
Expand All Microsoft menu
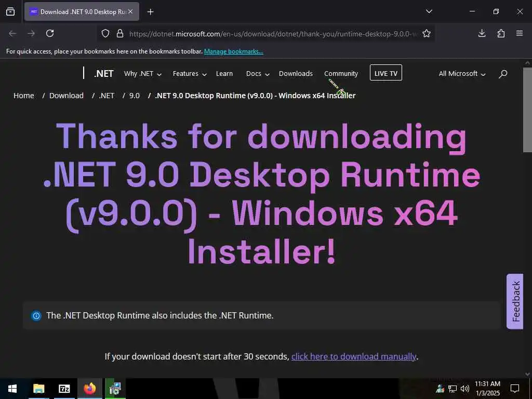coord(462,74)
